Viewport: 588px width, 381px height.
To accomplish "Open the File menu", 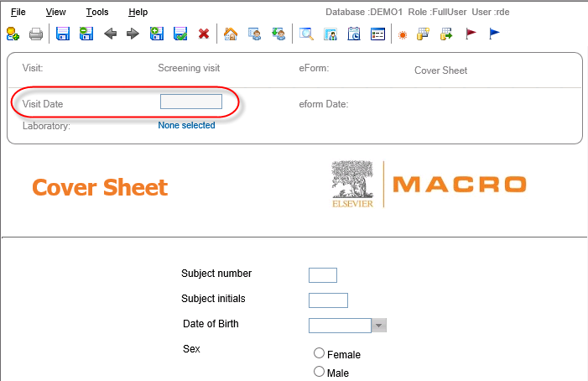I will pyautogui.click(x=18, y=12).
